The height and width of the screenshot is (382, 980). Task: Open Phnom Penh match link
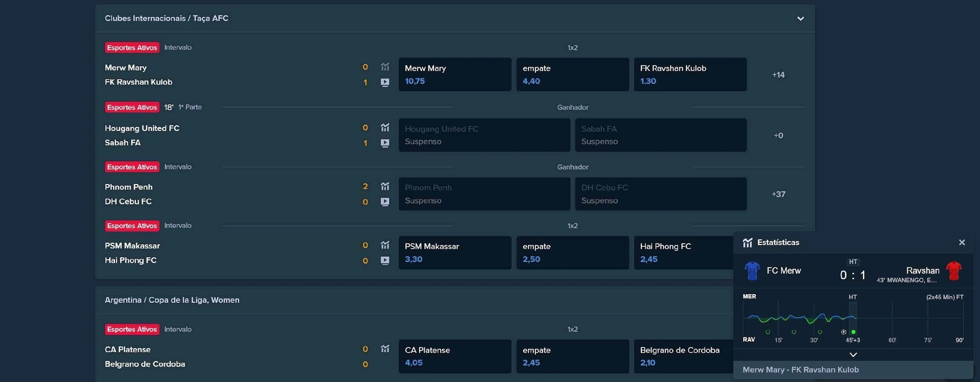pos(129,187)
